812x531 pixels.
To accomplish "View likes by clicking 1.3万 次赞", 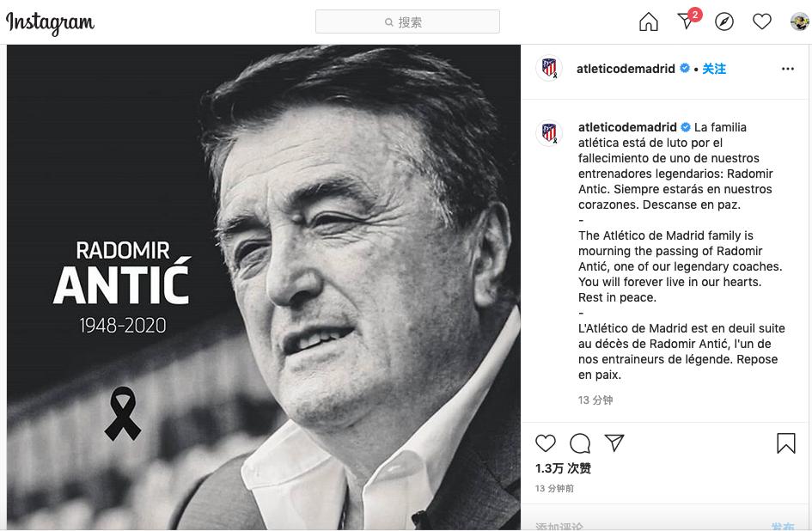I will pyautogui.click(x=561, y=468).
